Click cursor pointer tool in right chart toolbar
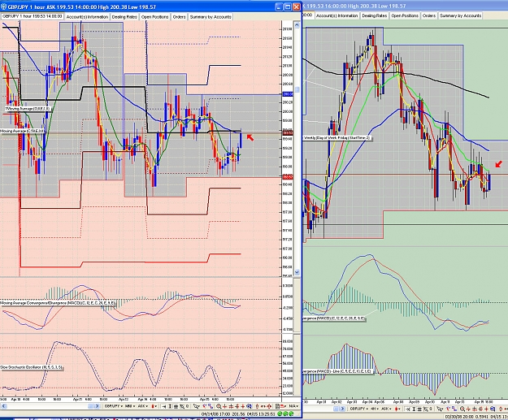 (439, 409)
